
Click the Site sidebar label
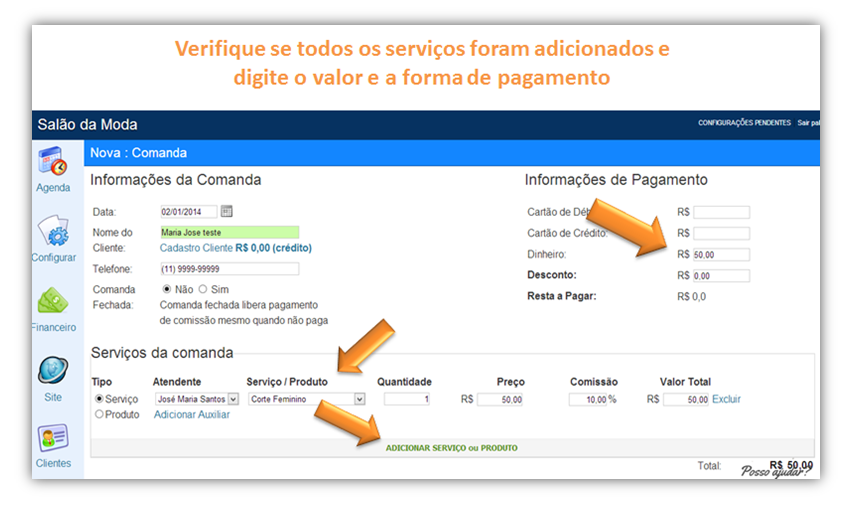[x=53, y=397]
